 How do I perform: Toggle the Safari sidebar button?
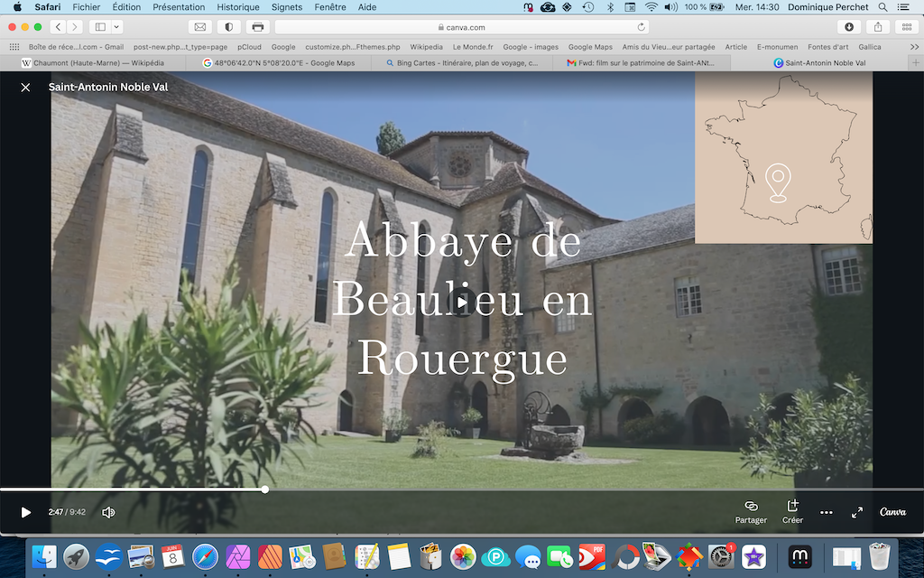(x=100, y=26)
